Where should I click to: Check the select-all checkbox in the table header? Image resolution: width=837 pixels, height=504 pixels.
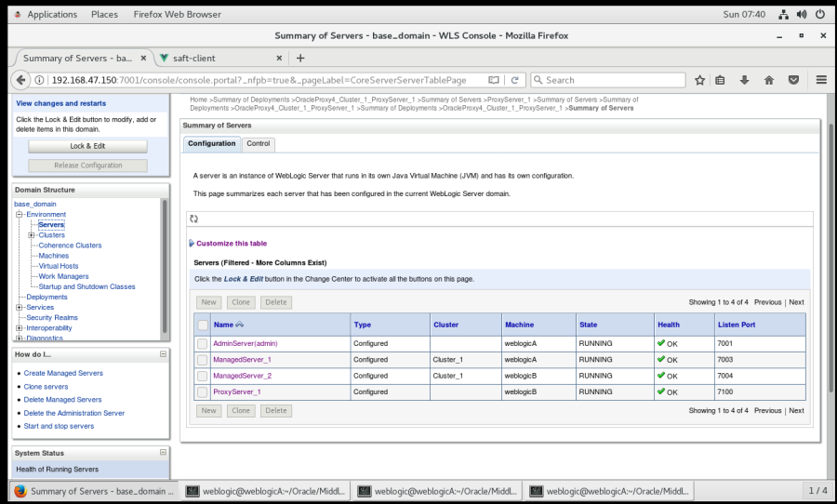point(203,325)
